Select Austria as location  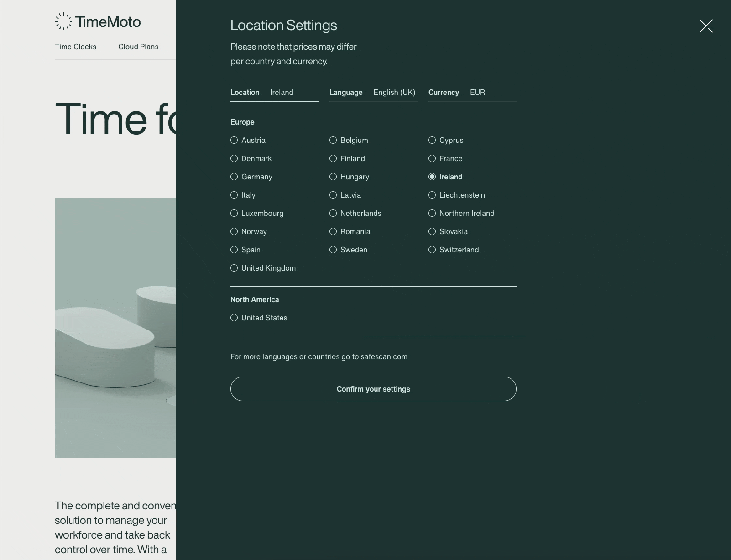235,141
